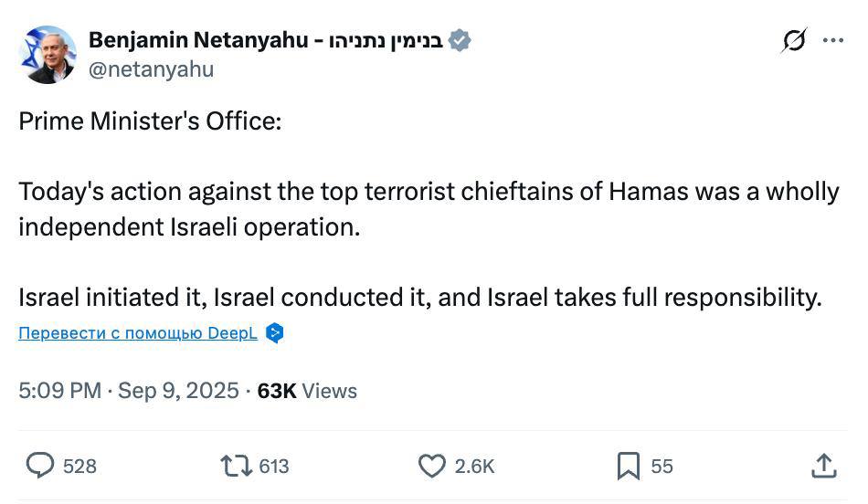Click the repost arrows icon

coord(237,466)
